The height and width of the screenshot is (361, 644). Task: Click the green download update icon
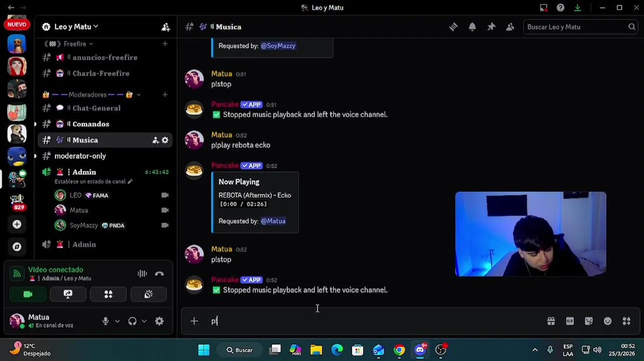coord(577,8)
